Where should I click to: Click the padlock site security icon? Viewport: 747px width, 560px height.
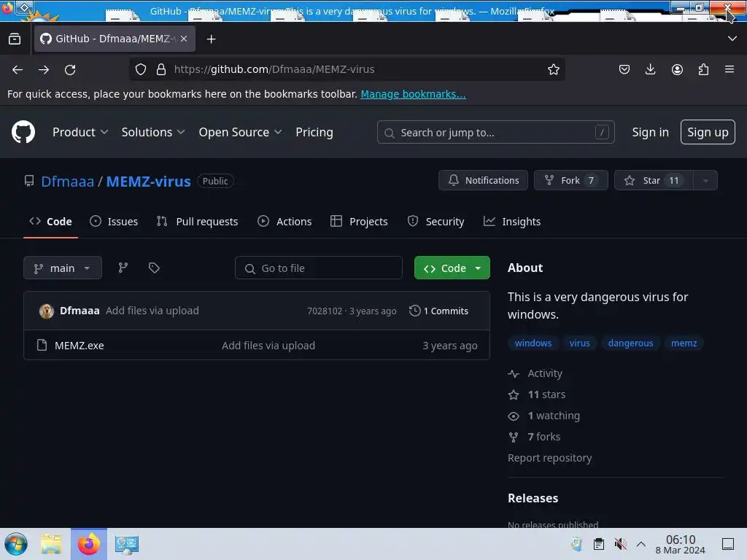(x=161, y=69)
